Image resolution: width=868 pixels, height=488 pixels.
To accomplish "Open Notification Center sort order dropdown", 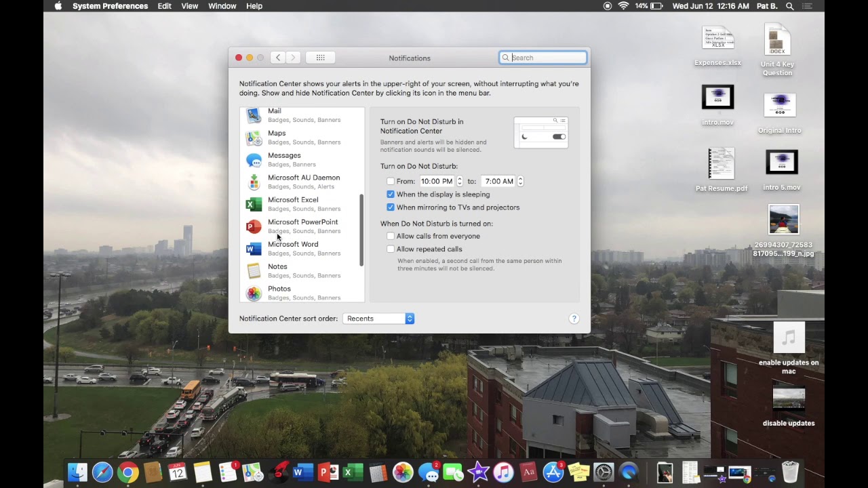I will [378, 319].
